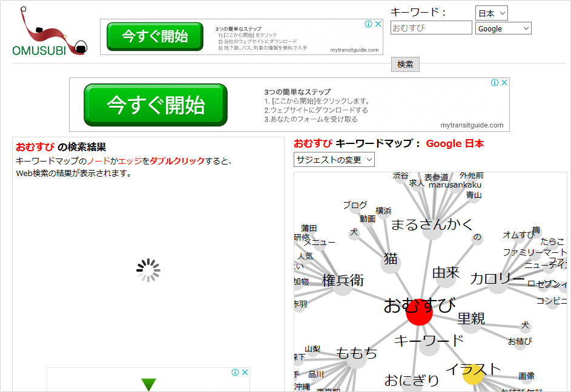Click the small 今すぐ開始 button in top ad

(154, 36)
